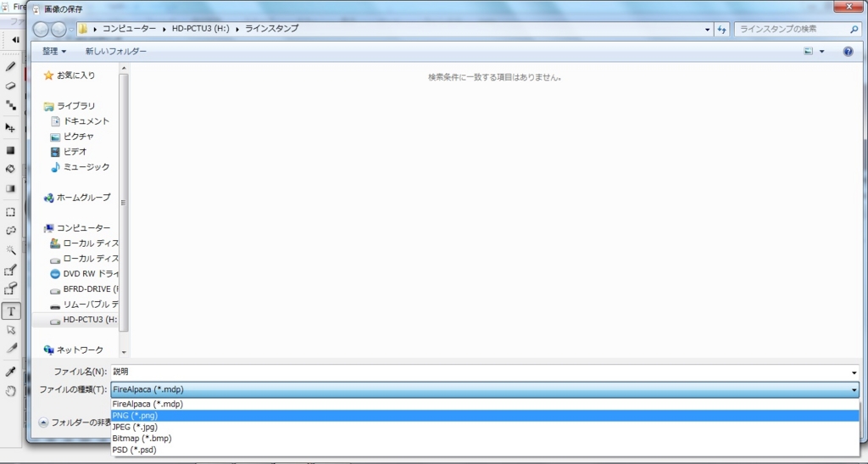The height and width of the screenshot is (464, 868).
Task: Click コンピューター in the address breadcrumb
Action: (x=129, y=29)
